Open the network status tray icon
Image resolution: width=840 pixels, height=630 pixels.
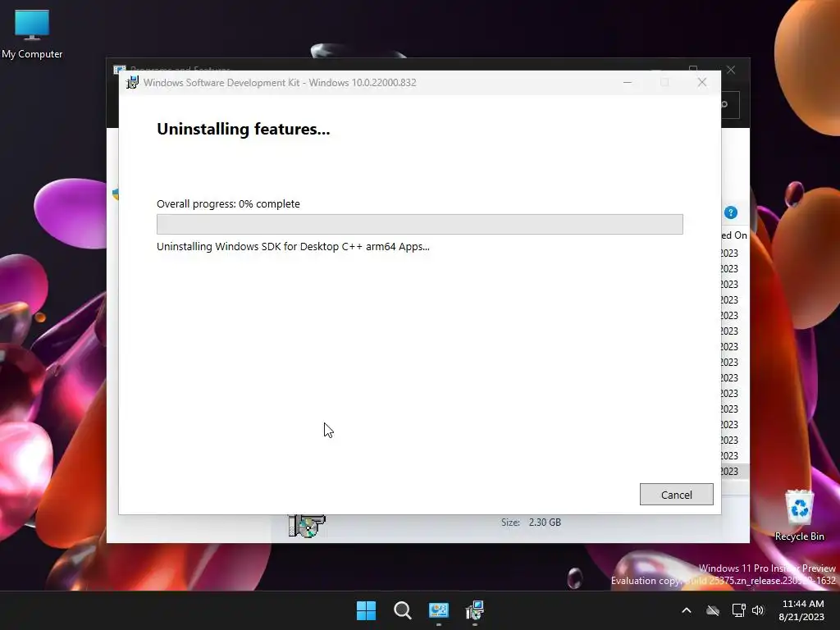(738, 610)
